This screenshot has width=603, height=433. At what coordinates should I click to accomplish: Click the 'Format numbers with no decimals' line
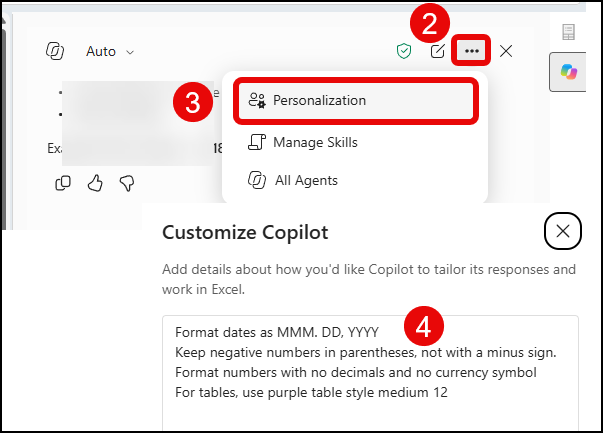coord(356,372)
